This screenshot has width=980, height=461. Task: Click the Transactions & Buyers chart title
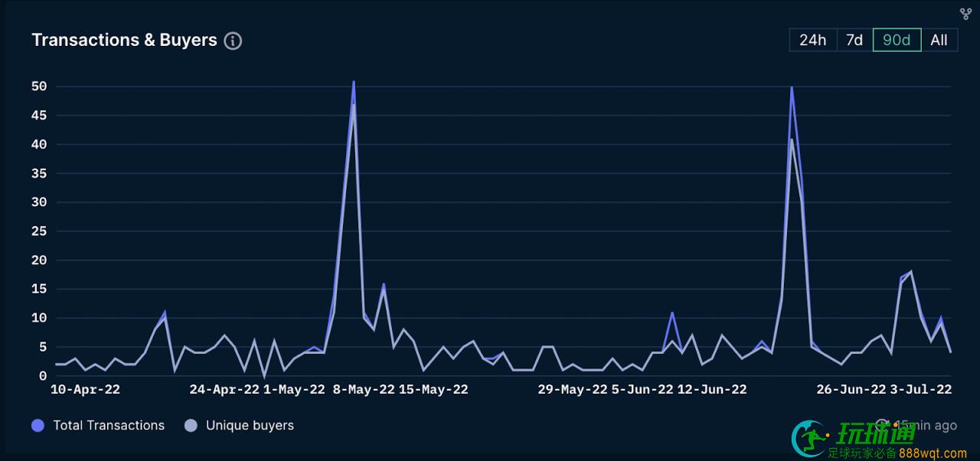(125, 40)
